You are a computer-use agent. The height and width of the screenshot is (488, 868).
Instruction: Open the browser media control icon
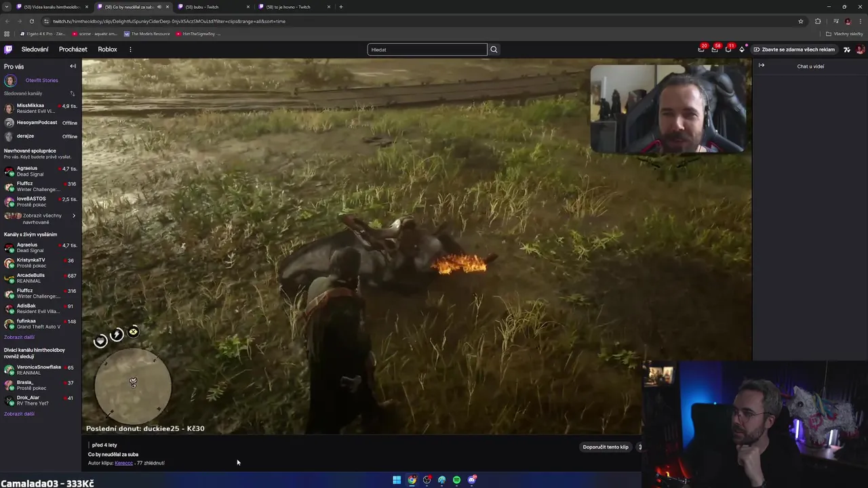835,21
